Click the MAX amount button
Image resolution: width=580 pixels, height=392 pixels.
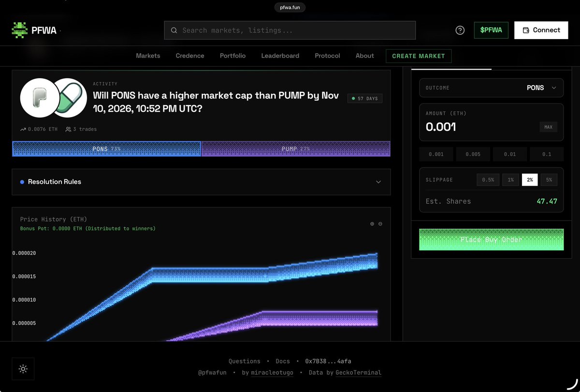[x=548, y=127]
